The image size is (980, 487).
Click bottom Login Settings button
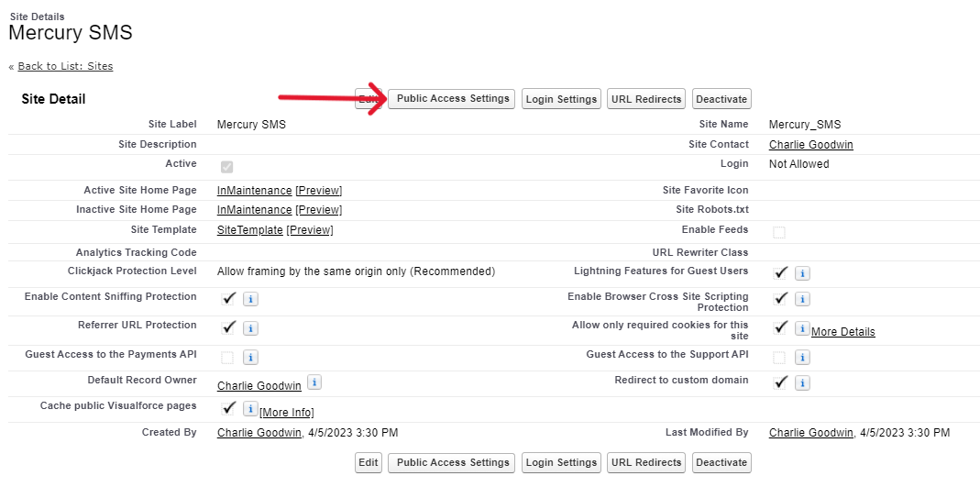561,462
